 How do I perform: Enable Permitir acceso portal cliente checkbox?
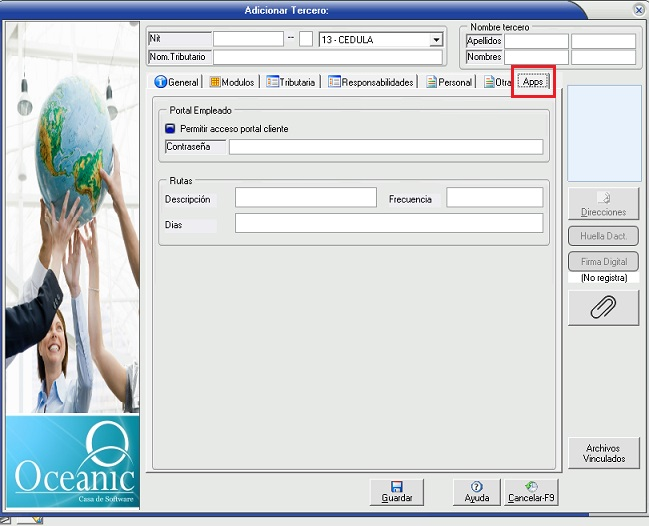click(x=170, y=129)
